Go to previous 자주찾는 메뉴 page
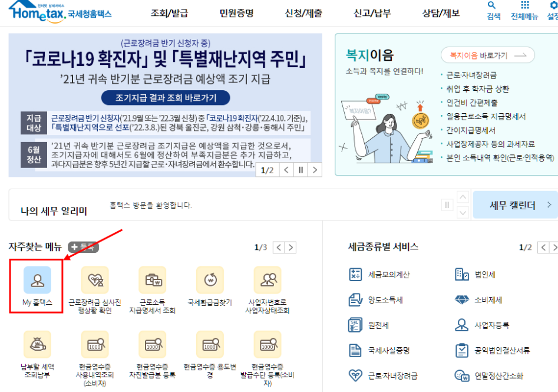 pyautogui.click(x=279, y=248)
